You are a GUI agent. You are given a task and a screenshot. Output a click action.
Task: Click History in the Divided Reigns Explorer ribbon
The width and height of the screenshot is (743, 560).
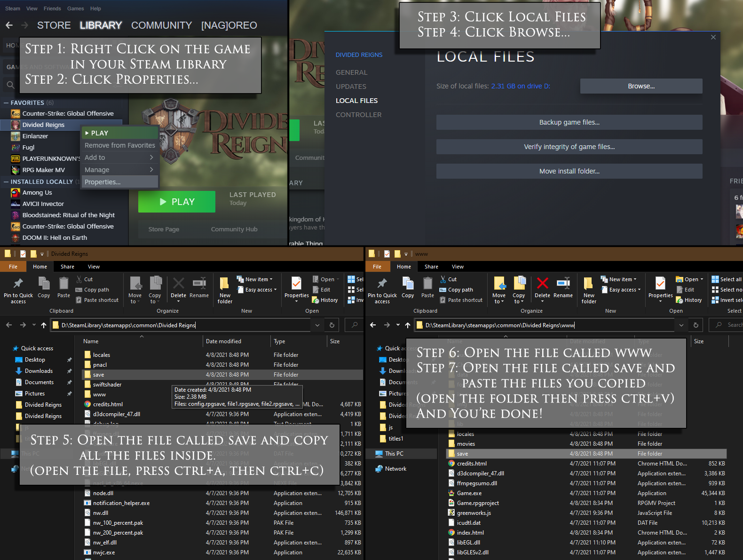325,300
